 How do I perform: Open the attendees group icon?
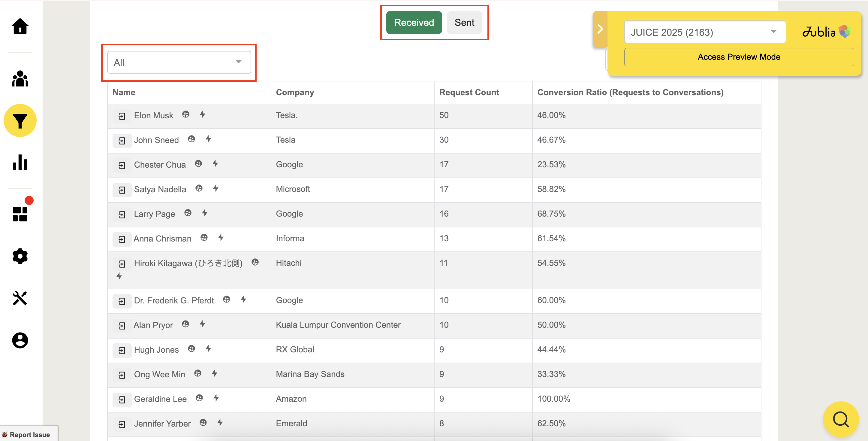pos(20,79)
